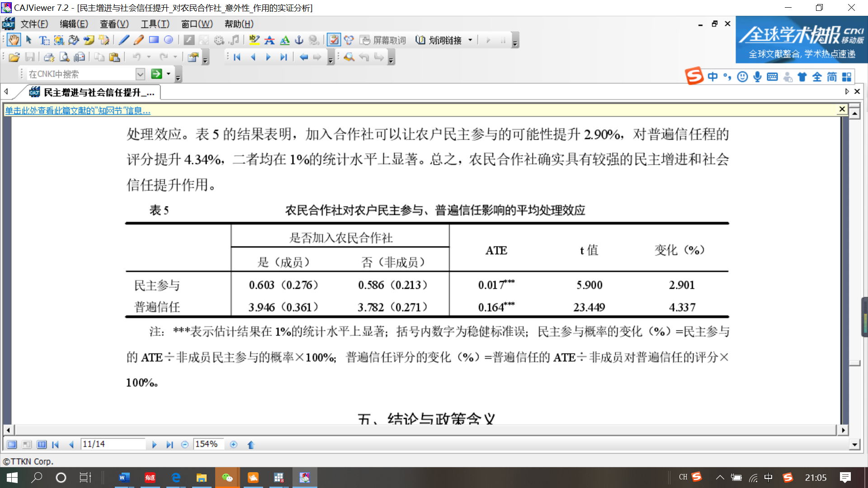
Task: Toggle the annotation notes panel button
Action: [334, 40]
